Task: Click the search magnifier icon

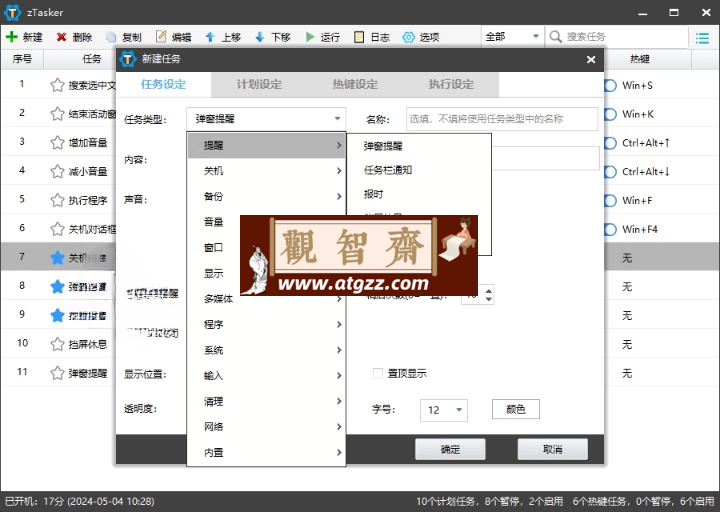Action: pyautogui.click(x=556, y=37)
